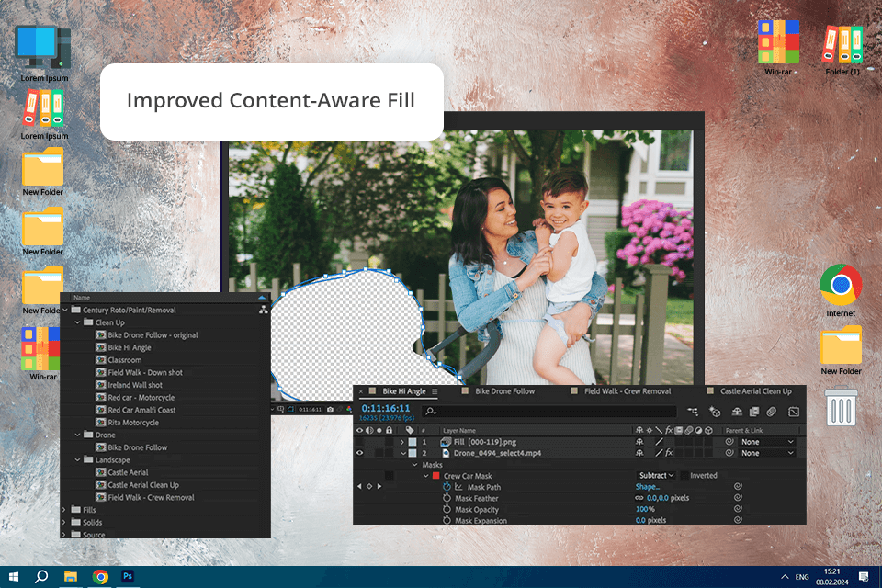The height and width of the screenshot is (588, 882).
Task: Toggle the Mask Opacity stopwatch
Action: pos(447,509)
